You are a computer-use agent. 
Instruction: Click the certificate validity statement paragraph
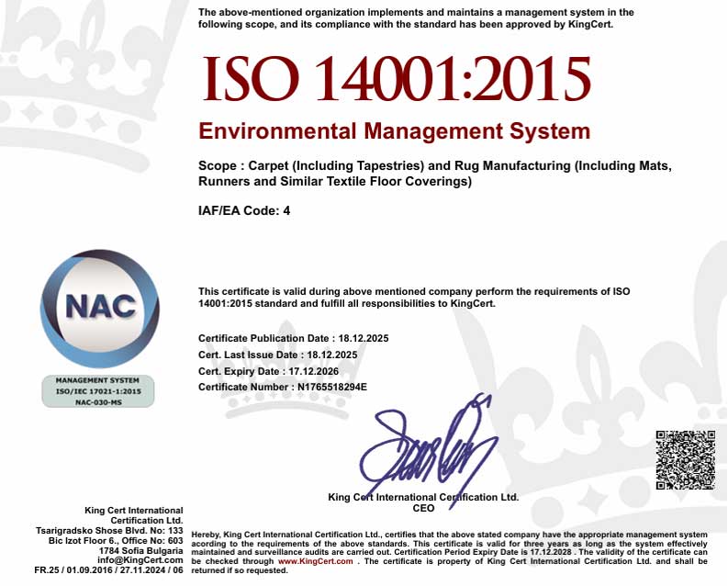(414, 297)
